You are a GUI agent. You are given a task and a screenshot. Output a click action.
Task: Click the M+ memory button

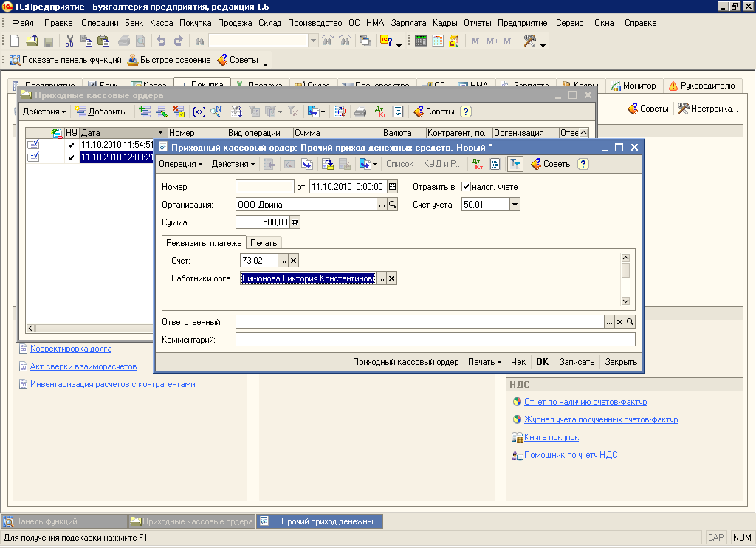pyautogui.click(x=492, y=41)
